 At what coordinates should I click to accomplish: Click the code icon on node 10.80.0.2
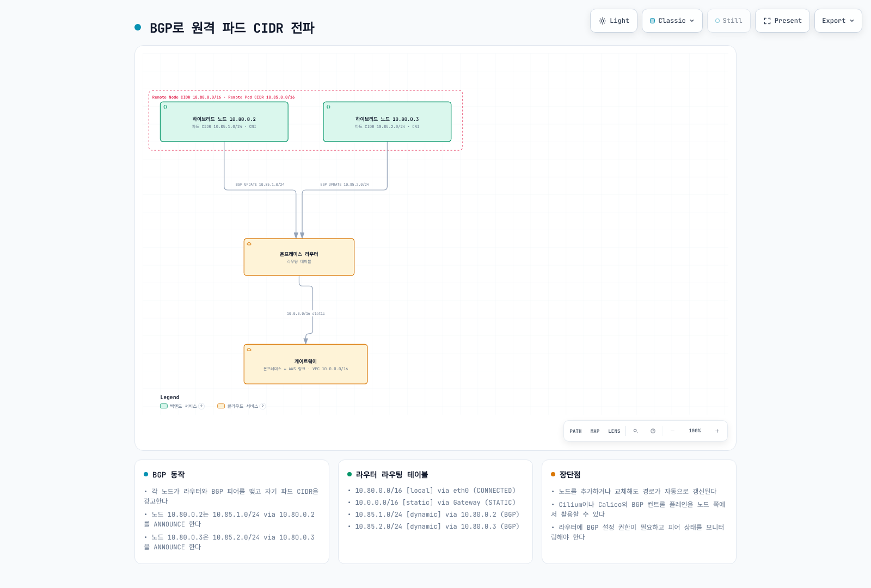[x=165, y=107]
